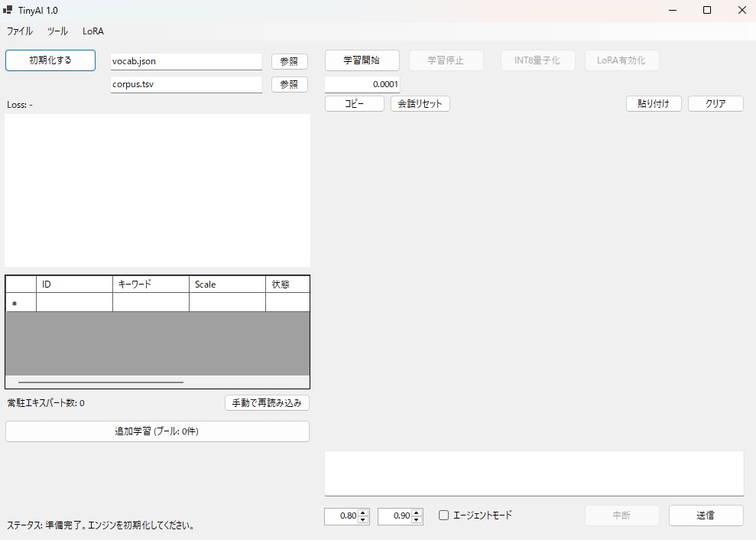Click the empty Scale cell in new row
Screen dimensions: 756x540
[x=227, y=303]
